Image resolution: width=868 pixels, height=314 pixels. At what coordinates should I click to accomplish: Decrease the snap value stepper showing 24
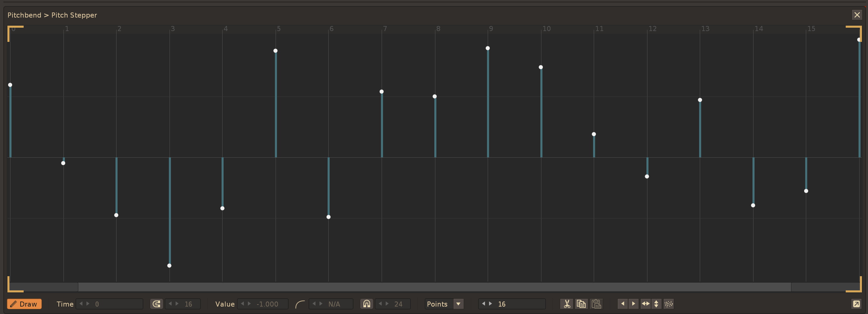tap(380, 304)
